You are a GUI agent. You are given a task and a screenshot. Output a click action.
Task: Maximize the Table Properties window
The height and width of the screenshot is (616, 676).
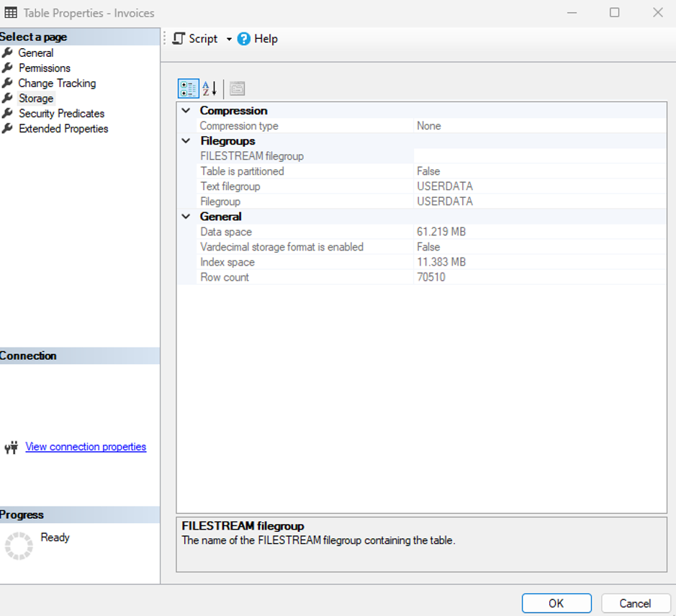click(614, 12)
